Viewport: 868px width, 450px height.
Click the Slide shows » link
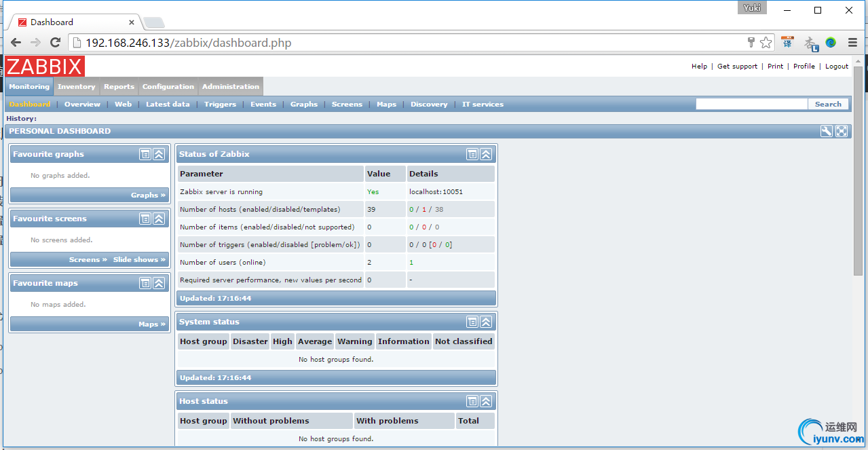pos(139,259)
